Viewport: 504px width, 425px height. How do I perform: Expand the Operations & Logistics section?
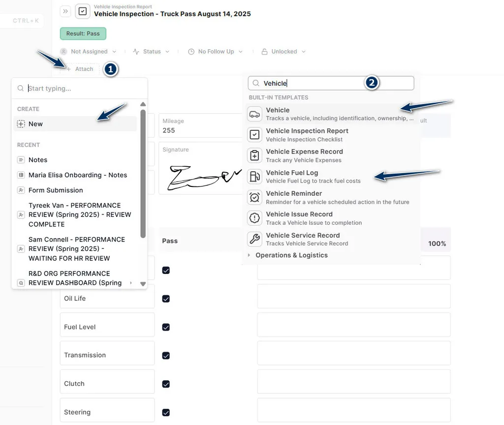(291, 255)
